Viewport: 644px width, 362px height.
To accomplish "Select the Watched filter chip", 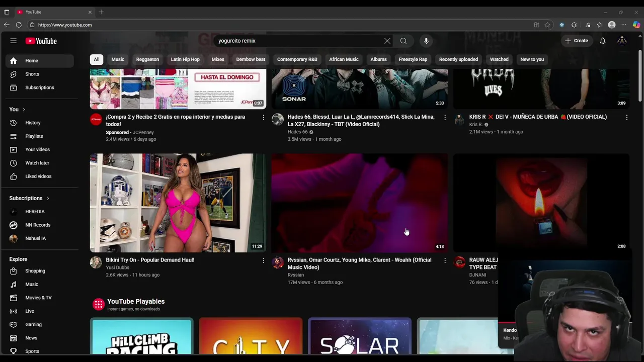I will (x=499, y=59).
